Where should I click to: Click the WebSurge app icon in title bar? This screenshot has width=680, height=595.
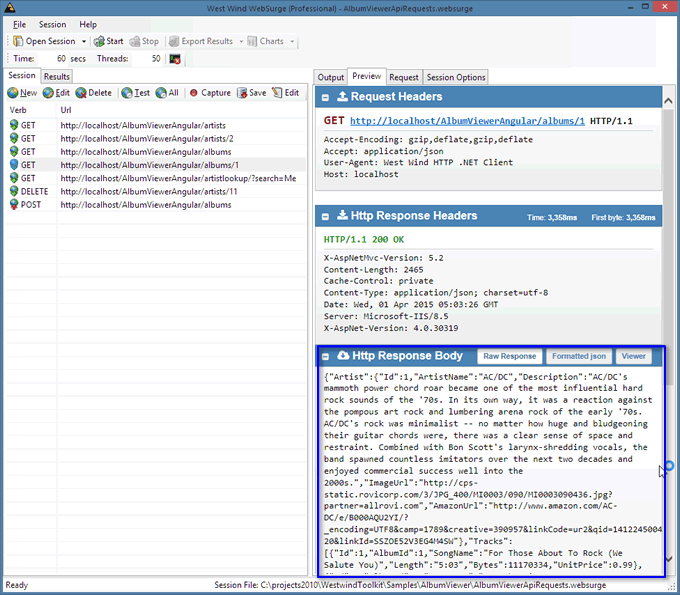[10, 7]
